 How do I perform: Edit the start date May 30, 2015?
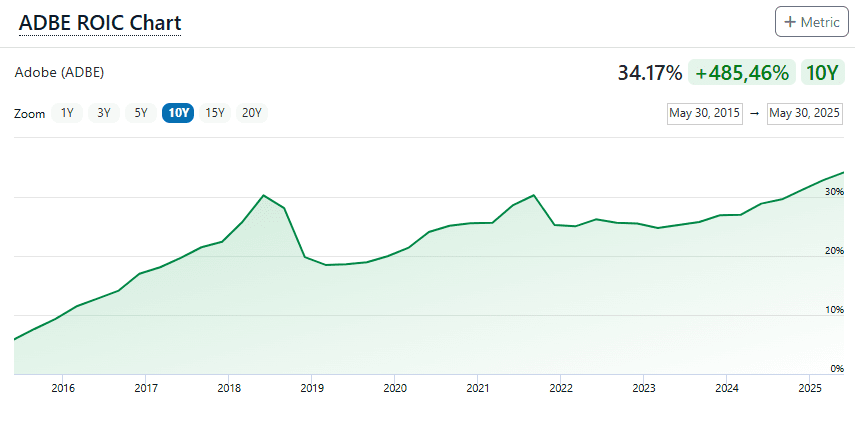coord(705,113)
